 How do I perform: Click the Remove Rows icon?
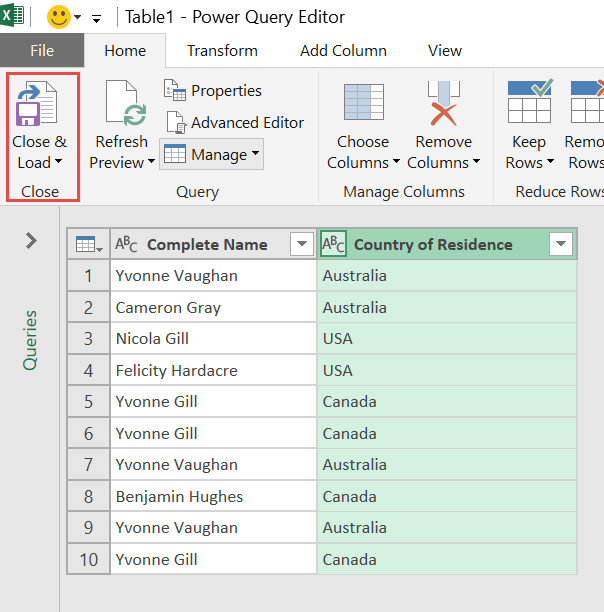587,101
